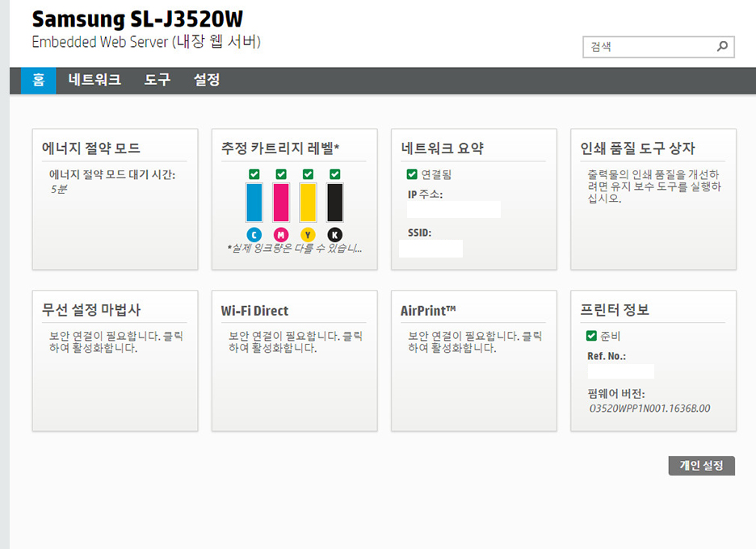Image resolution: width=756 pixels, height=549 pixels.
Task: Click the magenta ink level bar
Action: [281, 203]
